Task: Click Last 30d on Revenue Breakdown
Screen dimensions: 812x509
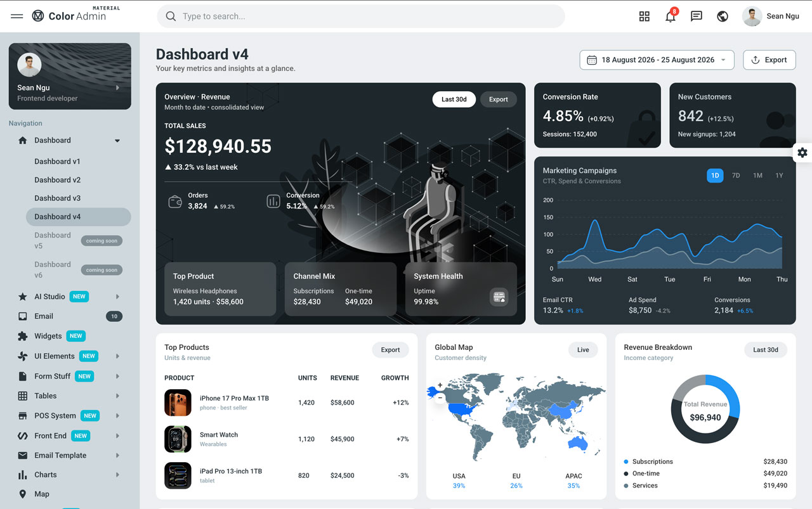Action: coord(766,350)
